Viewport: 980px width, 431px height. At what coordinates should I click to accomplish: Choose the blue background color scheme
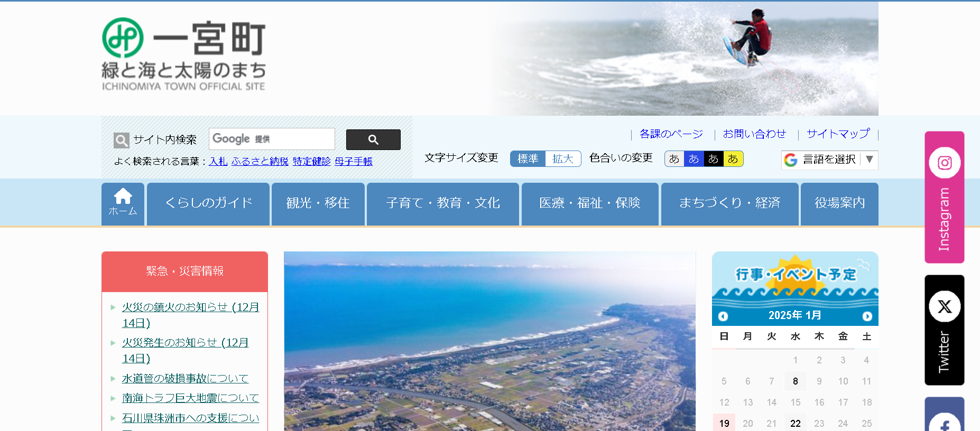click(x=694, y=159)
